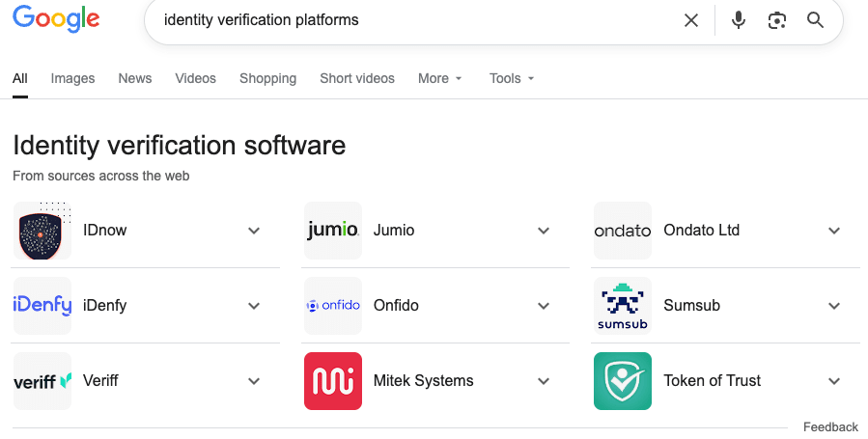Open the Tools dropdown
868x439 pixels.
point(512,78)
